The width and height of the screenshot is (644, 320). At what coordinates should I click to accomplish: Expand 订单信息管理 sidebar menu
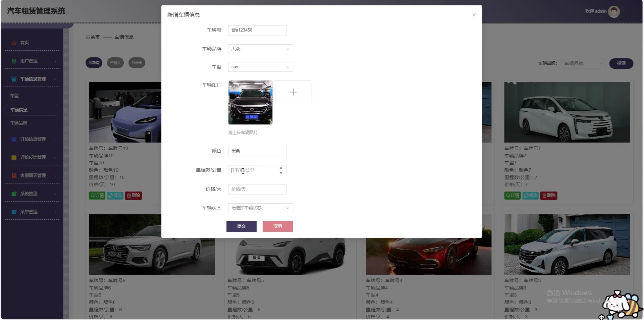(32, 139)
